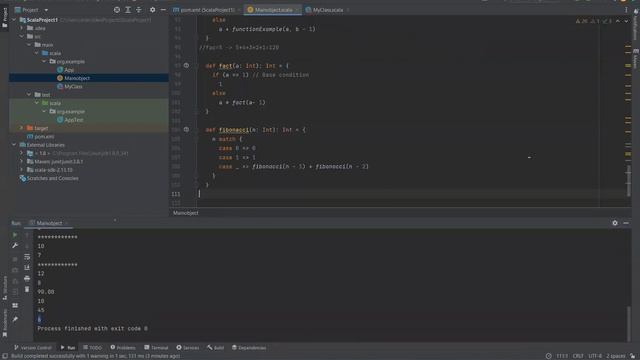Toggle soft-wrap in Run console
Screen dimensions: 640x360
[x=27, y=257]
